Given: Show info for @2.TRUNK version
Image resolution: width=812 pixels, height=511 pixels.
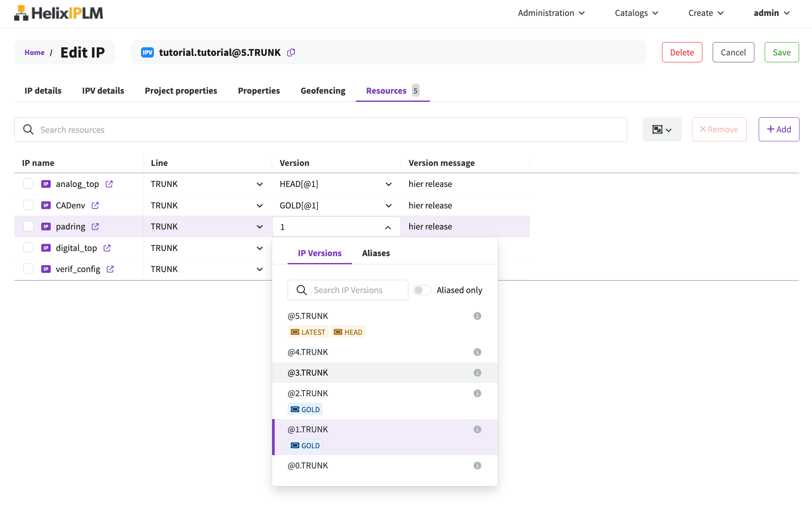Looking at the screenshot, I should tap(477, 393).
